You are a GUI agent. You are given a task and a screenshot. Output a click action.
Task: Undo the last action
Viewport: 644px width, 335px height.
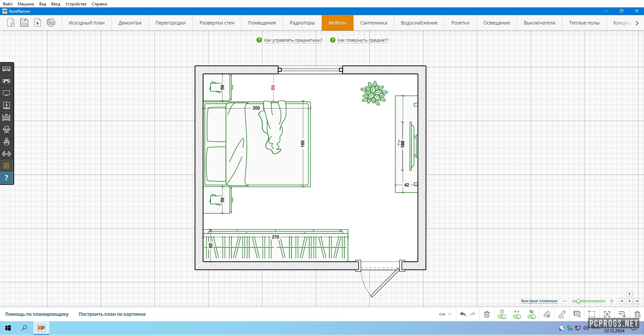pyautogui.click(x=463, y=314)
